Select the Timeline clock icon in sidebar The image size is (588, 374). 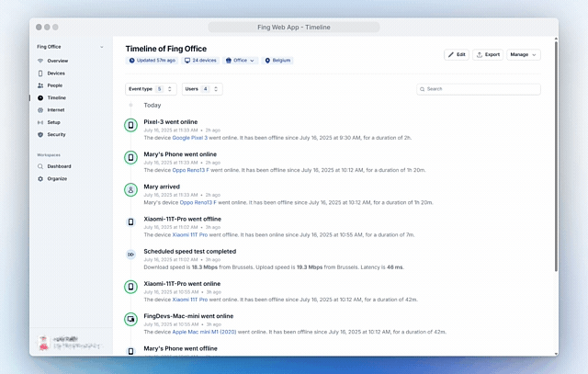pos(40,98)
